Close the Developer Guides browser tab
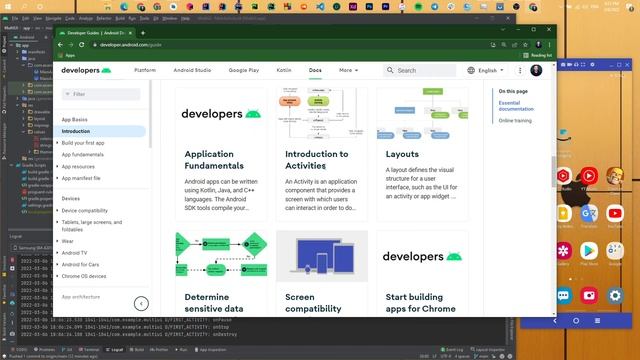The image size is (640, 360). [x=131, y=33]
